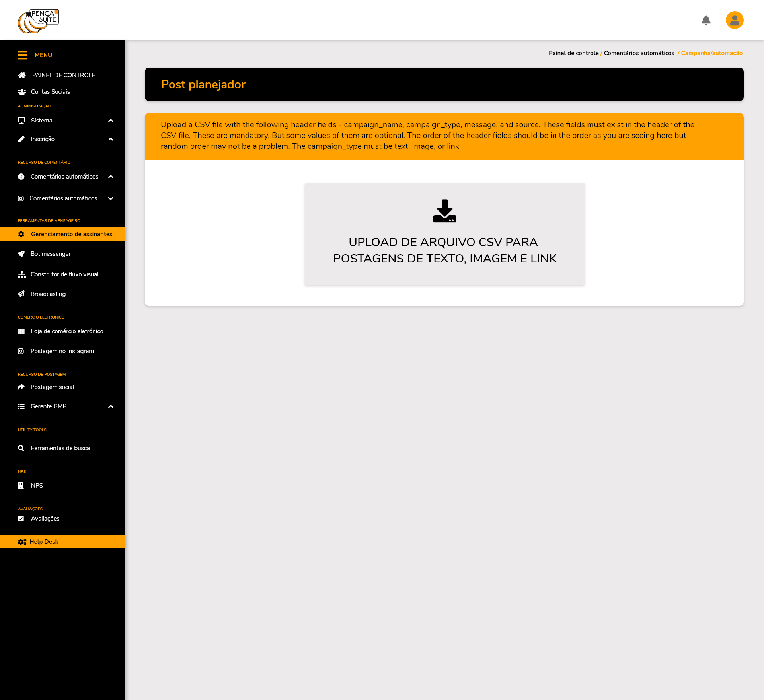This screenshot has height=700, width=764.
Task: Open the user profile avatar
Action: point(735,20)
